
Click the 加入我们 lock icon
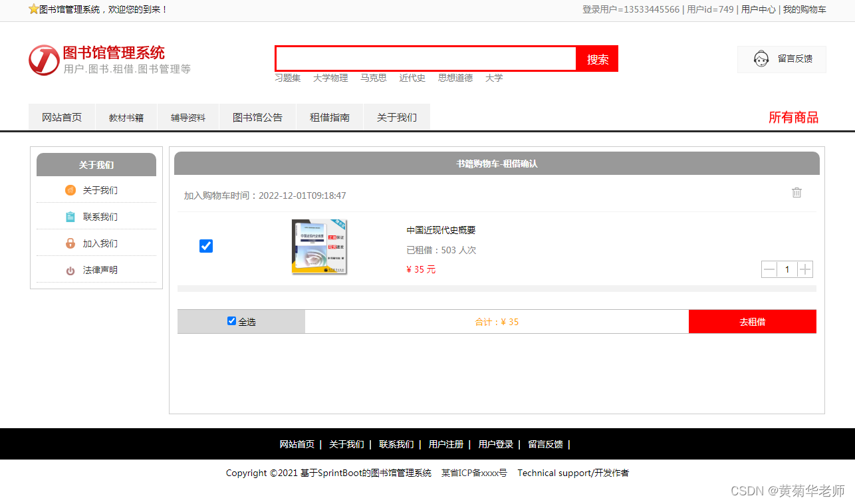[70, 243]
